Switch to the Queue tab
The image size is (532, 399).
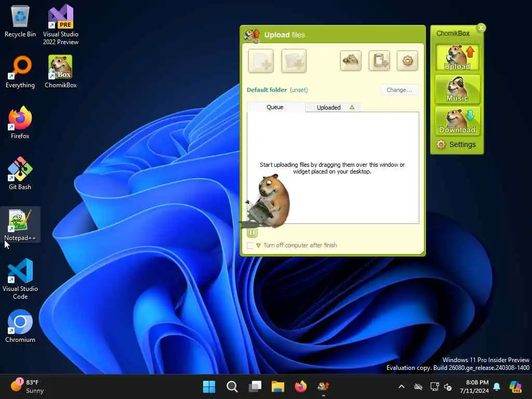pos(275,107)
